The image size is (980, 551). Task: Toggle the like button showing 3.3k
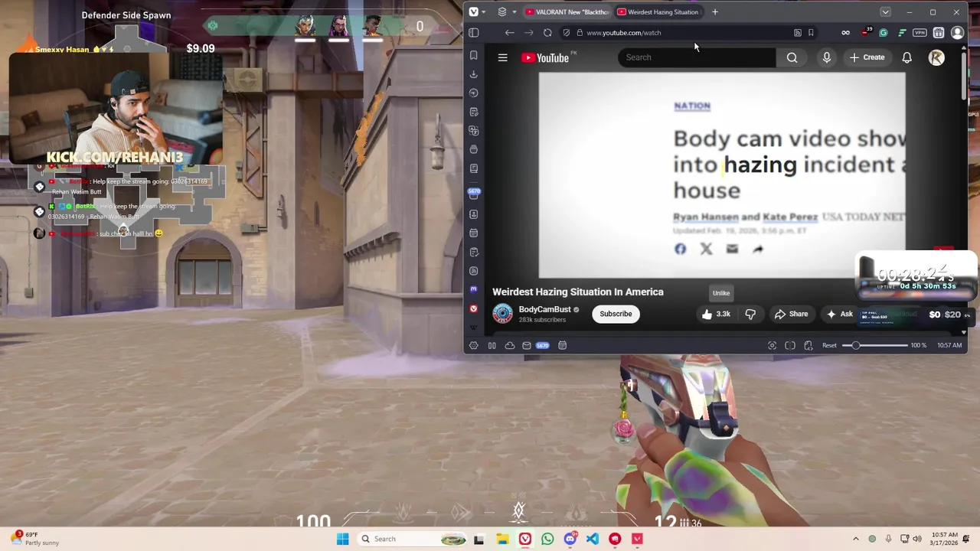point(716,314)
